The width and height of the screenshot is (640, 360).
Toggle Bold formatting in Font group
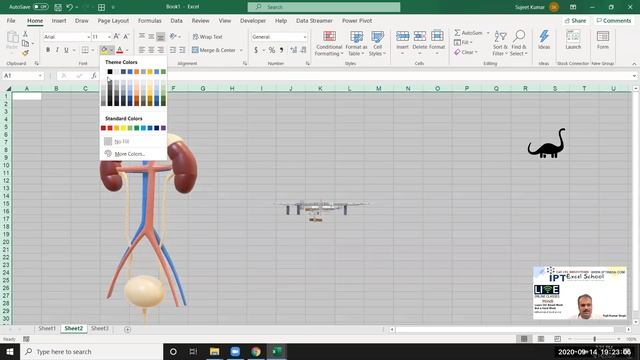click(48, 50)
